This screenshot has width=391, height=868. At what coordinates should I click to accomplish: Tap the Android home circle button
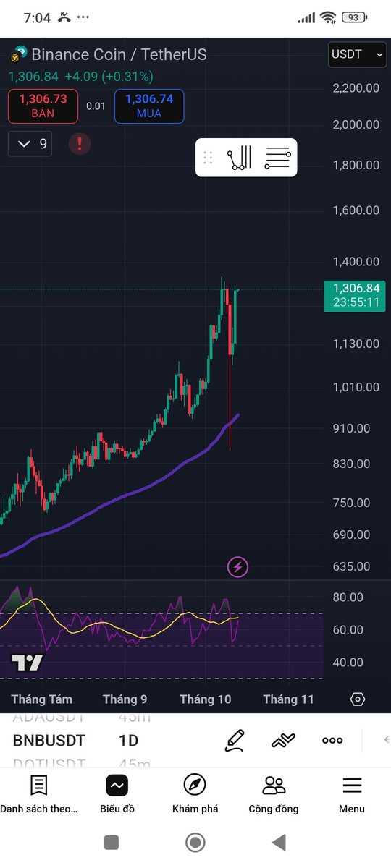pyautogui.click(x=195, y=842)
